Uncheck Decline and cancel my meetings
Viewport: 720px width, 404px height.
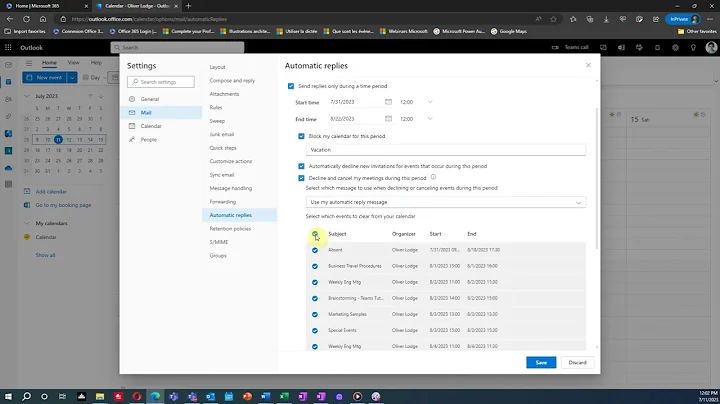[301, 178]
